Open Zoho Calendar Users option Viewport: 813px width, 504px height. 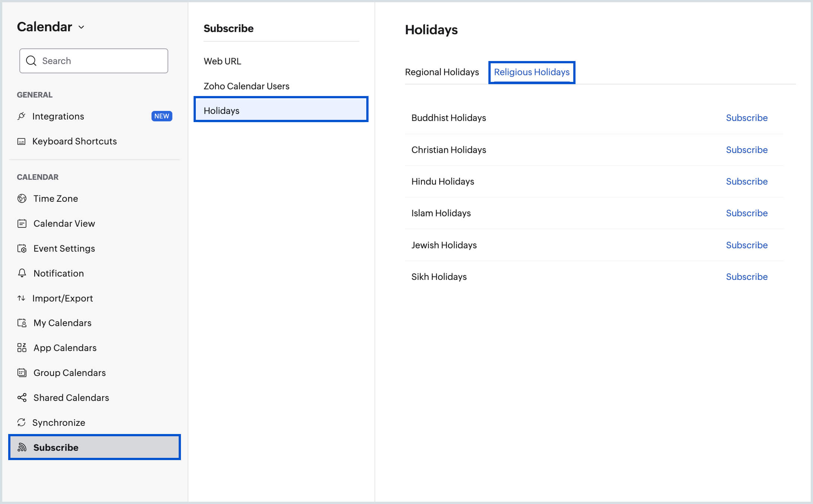(246, 86)
